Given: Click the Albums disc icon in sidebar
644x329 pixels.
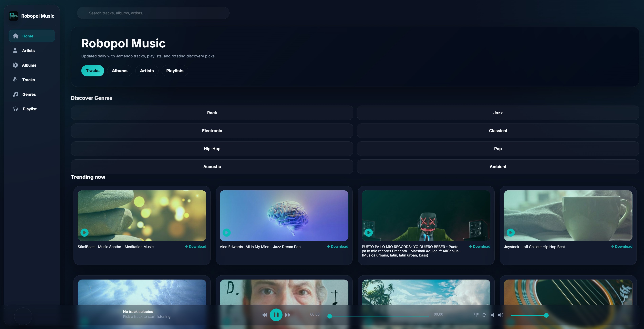Looking at the screenshot, I should [x=15, y=65].
